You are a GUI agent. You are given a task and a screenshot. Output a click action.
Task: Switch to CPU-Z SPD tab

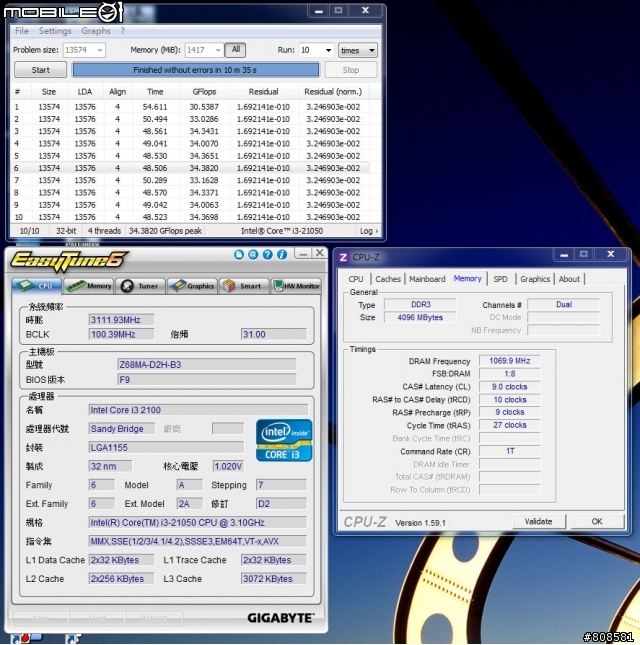(x=500, y=279)
